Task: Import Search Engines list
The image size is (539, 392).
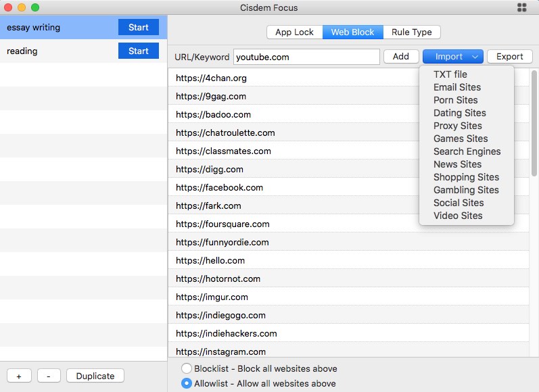Action: 467,151
